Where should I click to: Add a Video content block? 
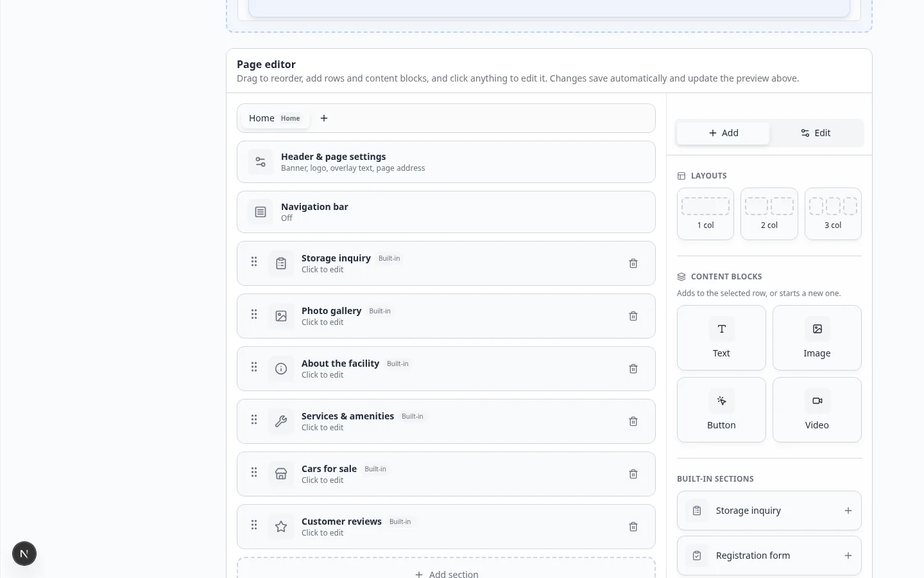[817, 410]
